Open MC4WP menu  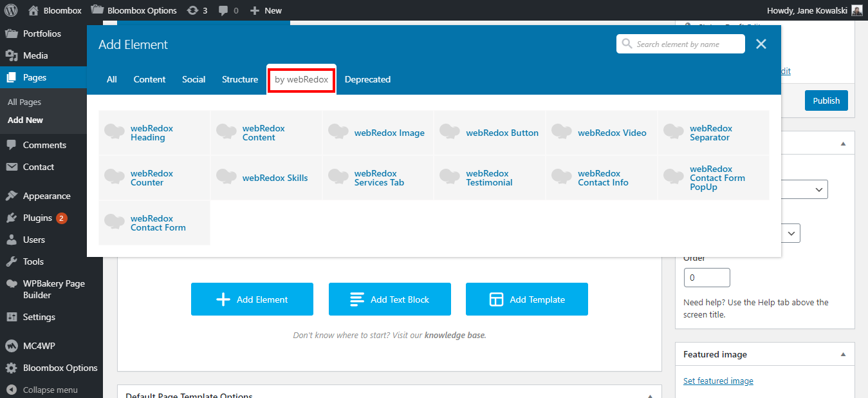tap(39, 346)
